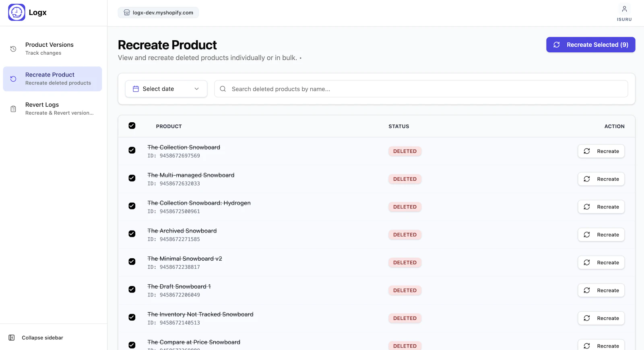The width and height of the screenshot is (644, 350).
Task: Click ID: 9458672271585 text
Action: tap(173, 239)
